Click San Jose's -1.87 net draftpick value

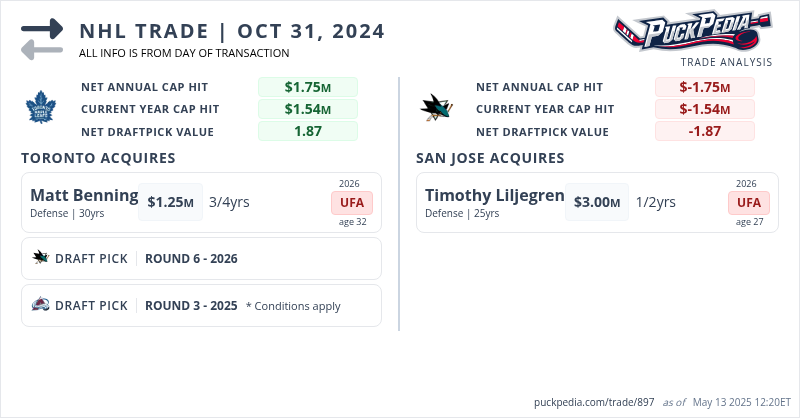point(704,131)
